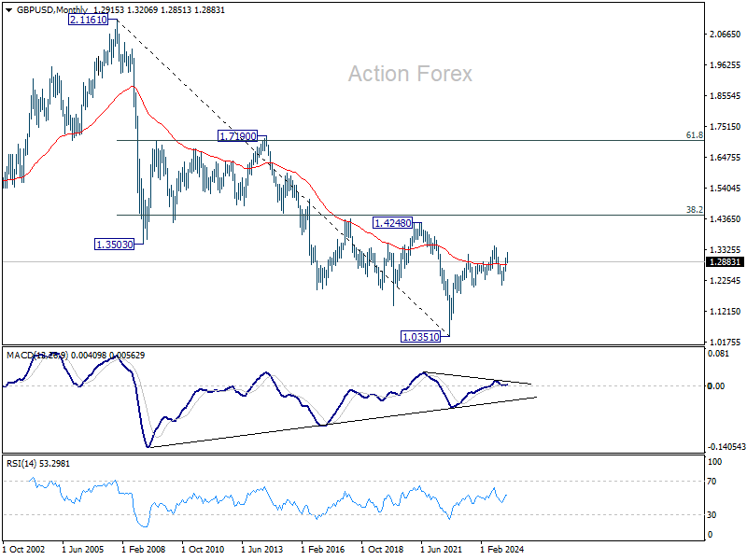Select the 2.11610 price label
The height and width of the screenshot is (560, 747).
click(x=89, y=20)
